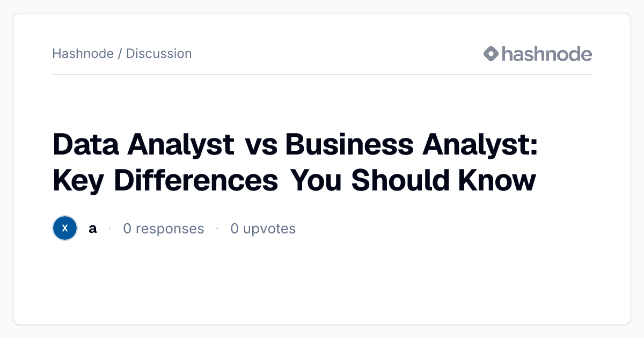Select the hashnode wordmark next to logo
The height and width of the screenshot is (338, 644).
pos(547,54)
